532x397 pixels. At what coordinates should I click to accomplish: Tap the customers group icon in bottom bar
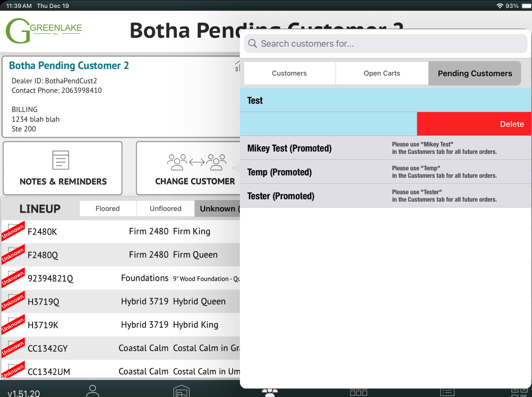click(x=270, y=392)
